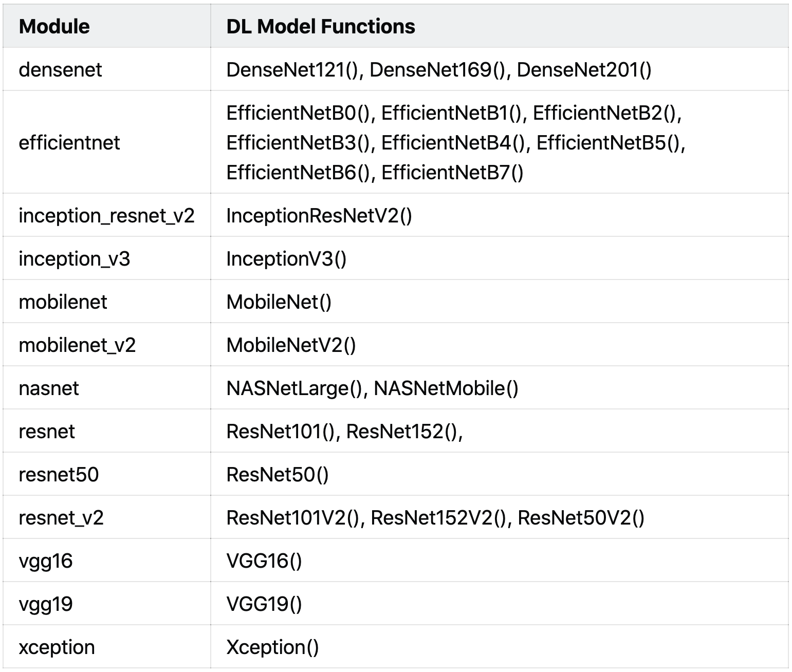
Task: Click the nasnet module cell
Action: [49, 388]
